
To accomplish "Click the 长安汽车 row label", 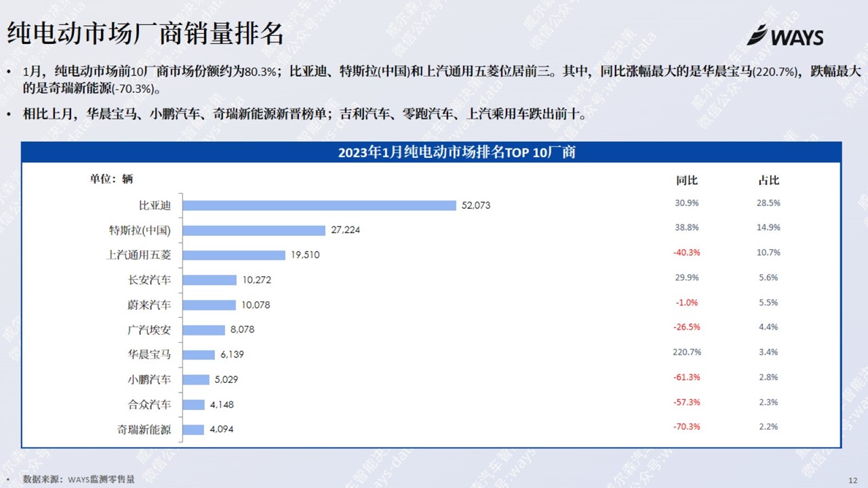I will (149, 280).
